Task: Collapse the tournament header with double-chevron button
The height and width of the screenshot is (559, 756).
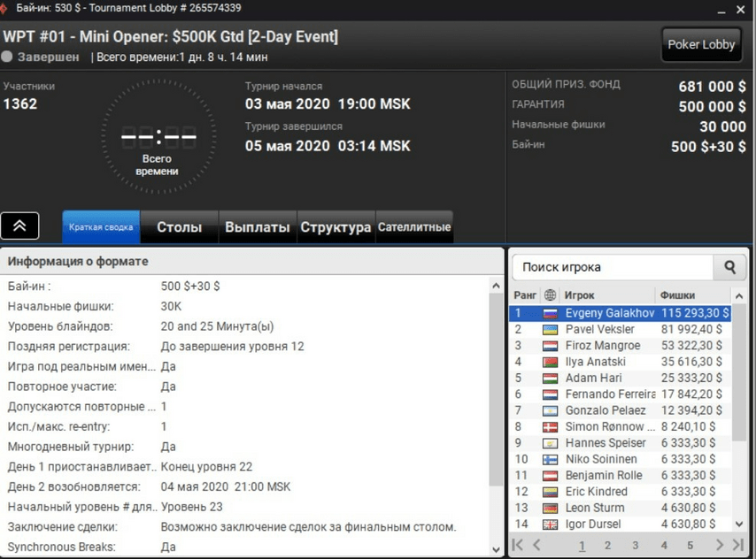Action: point(19,226)
